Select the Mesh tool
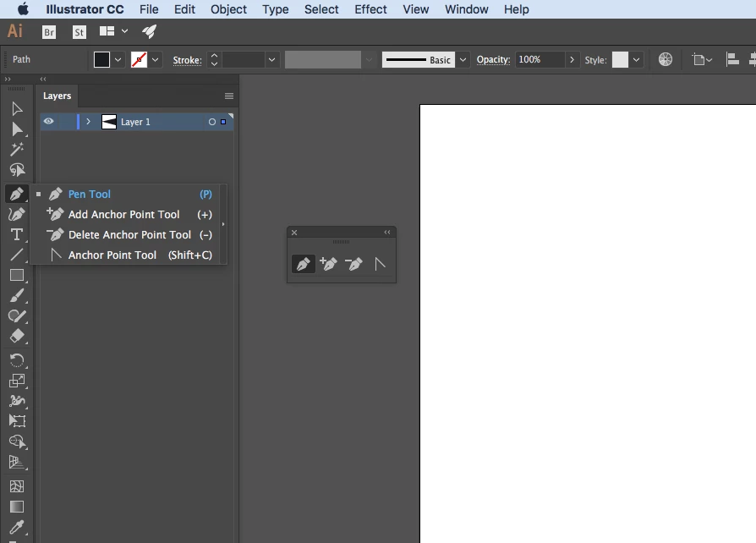This screenshot has height=543, width=756. coord(17,486)
